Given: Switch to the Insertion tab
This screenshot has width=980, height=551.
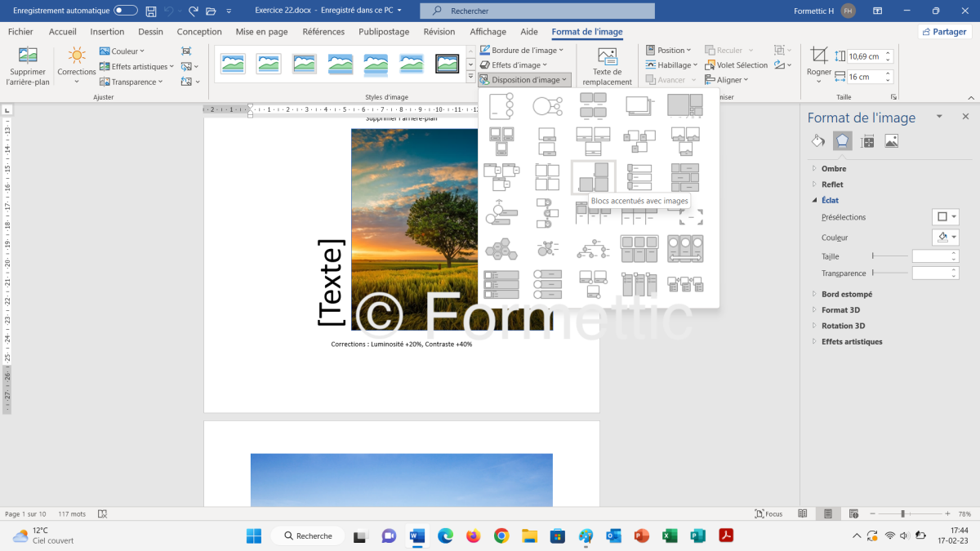Looking at the screenshot, I should coord(107,32).
